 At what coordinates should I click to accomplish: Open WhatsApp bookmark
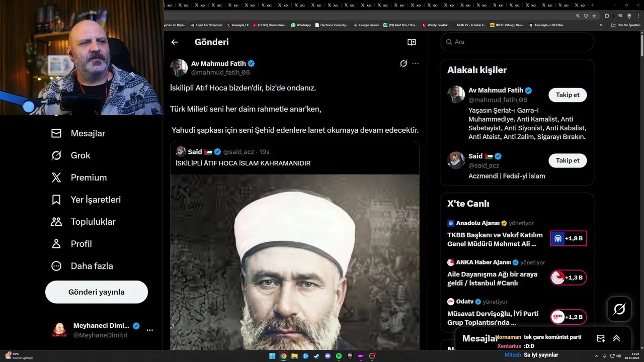(x=301, y=25)
